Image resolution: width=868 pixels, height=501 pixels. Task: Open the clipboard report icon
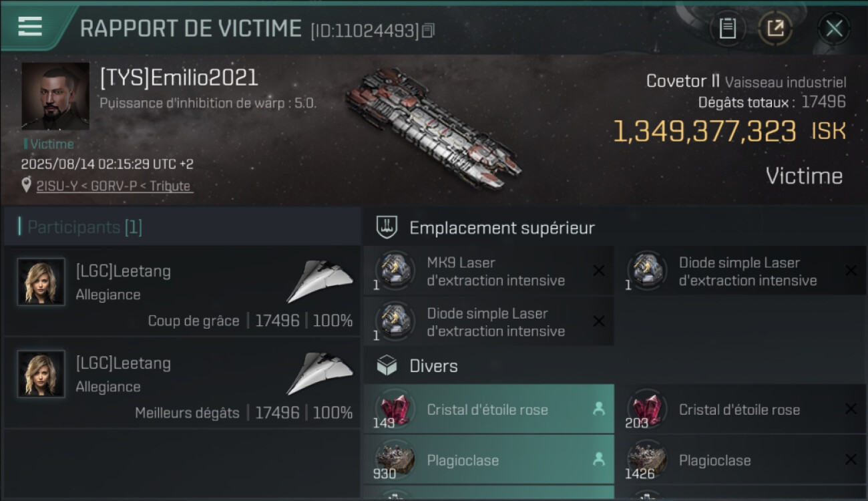tap(728, 28)
